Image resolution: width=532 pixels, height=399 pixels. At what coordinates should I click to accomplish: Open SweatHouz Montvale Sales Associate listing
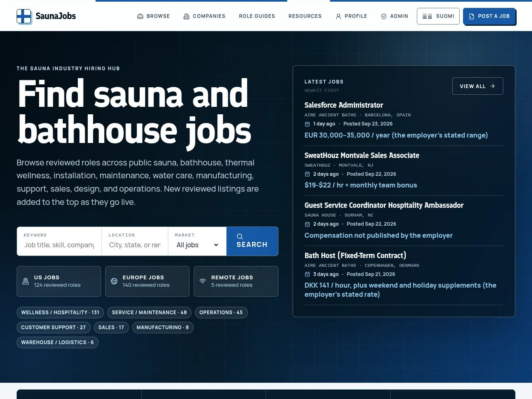(x=362, y=155)
